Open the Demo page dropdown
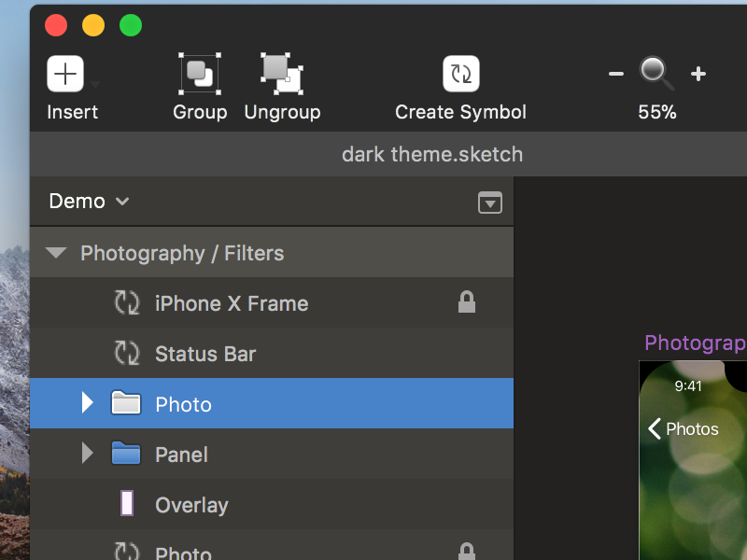This screenshot has width=747, height=560. [x=90, y=202]
